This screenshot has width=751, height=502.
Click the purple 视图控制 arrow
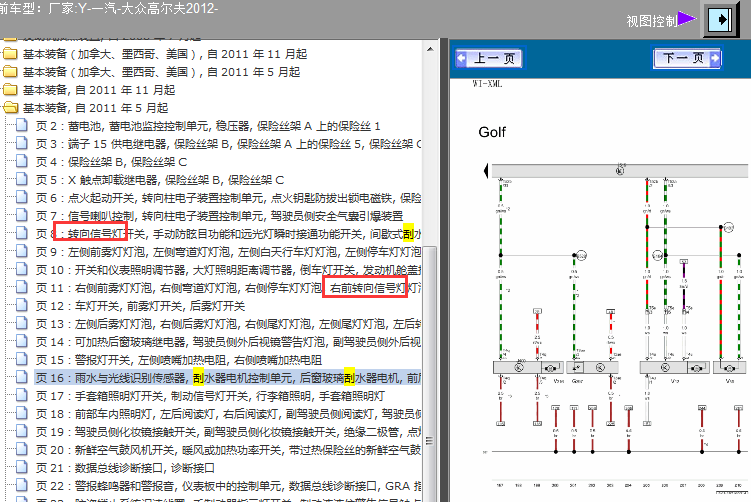click(686, 19)
